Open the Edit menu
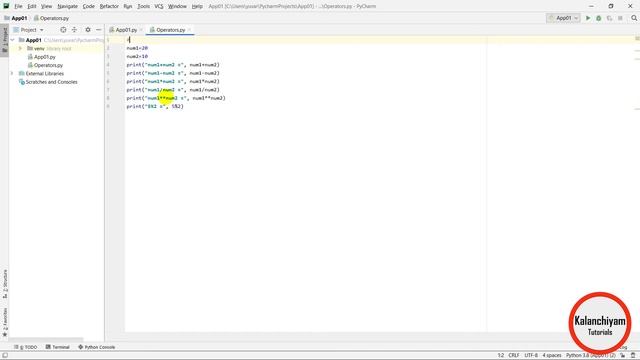The image size is (640, 360). (32, 6)
